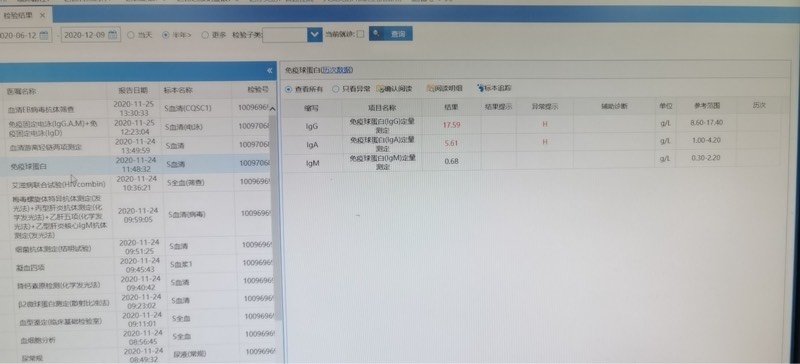800x364 pixels.
Task: Select the 当天 radio option
Action: [131, 35]
